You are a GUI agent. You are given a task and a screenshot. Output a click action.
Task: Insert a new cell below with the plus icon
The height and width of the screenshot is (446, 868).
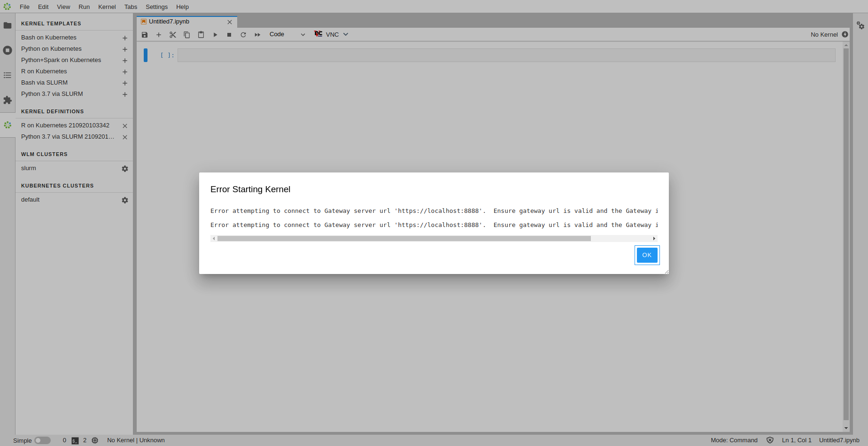(158, 34)
